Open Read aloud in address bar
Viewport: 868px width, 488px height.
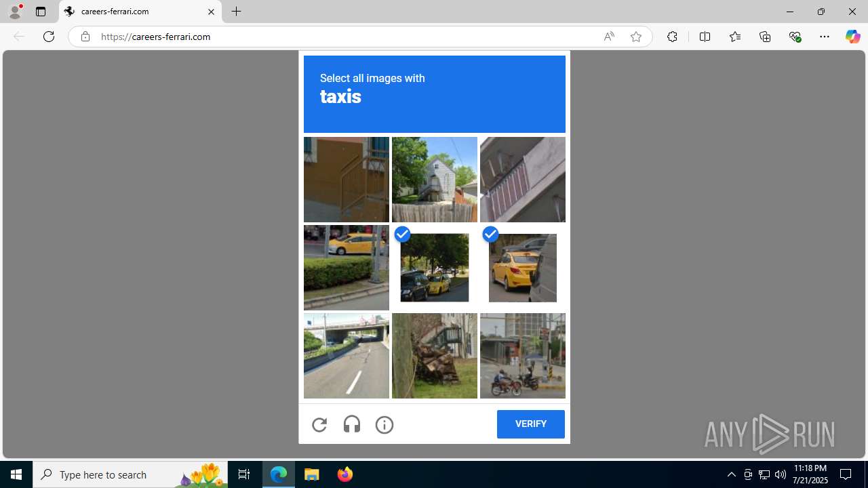pos(609,37)
